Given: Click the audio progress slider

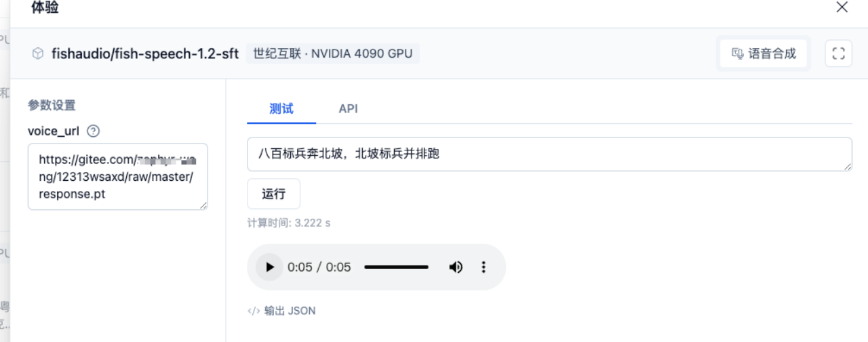Looking at the screenshot, I should click(x=396, y=267).
